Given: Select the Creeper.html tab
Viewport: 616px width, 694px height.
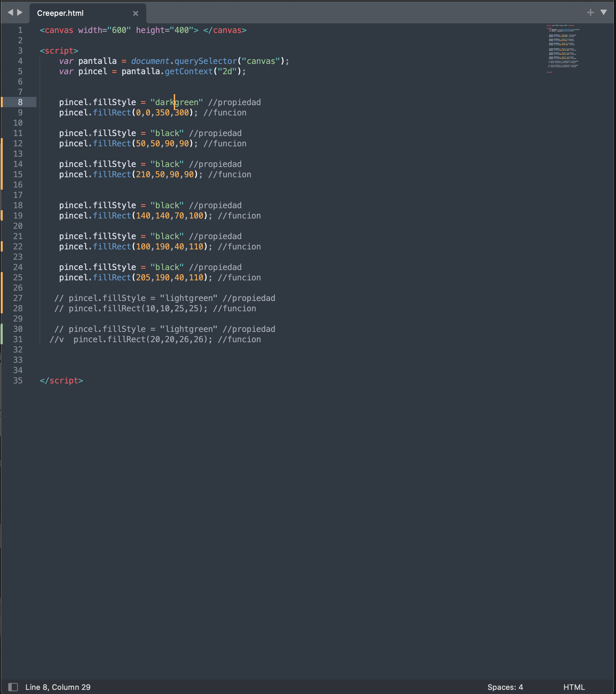Looking at the screenshot, I should click(x=88, y=13).
